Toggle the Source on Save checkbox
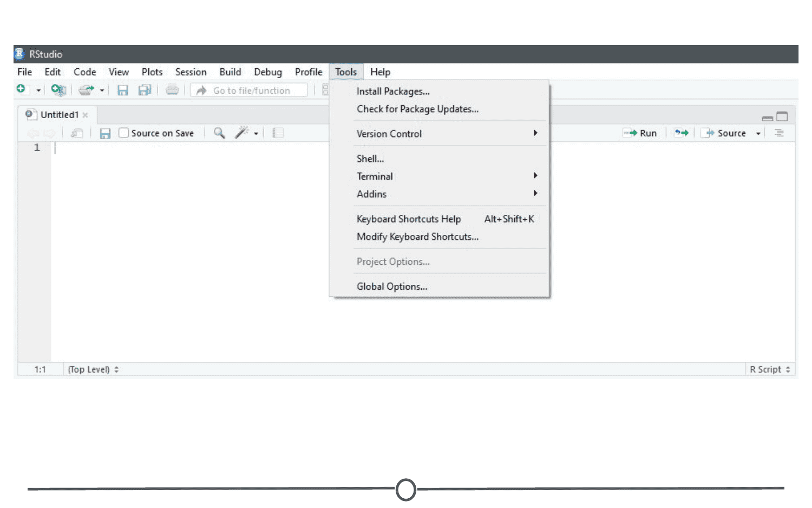 [124, 133]
